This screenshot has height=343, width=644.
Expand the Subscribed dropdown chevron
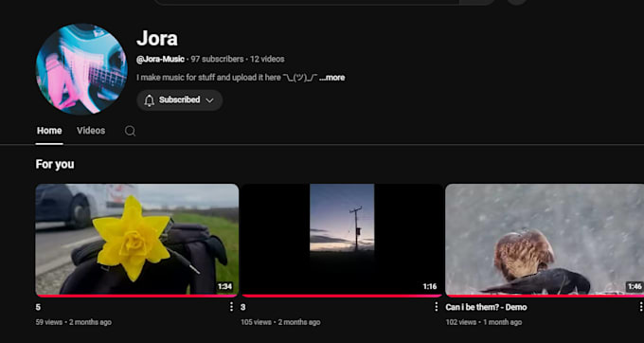[x=209, y=100]
